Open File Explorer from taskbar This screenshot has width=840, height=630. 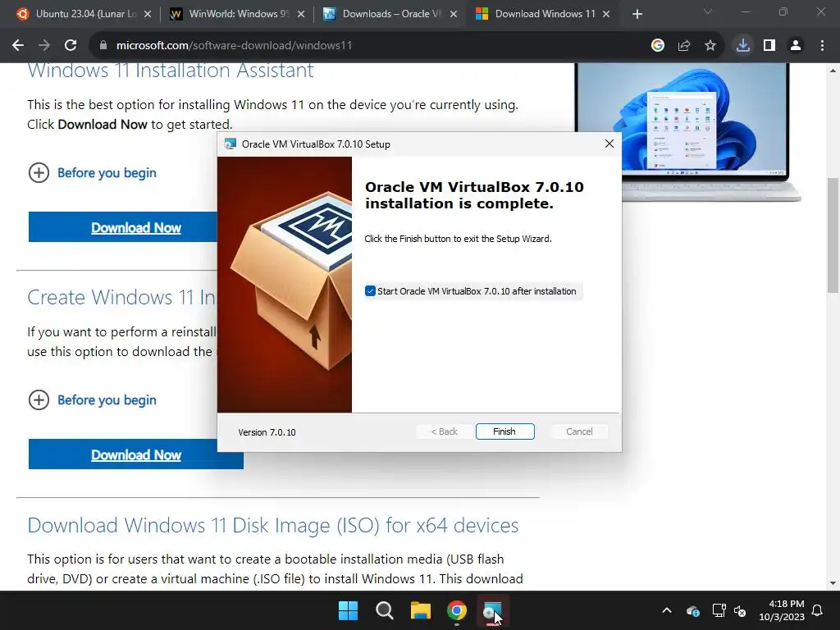pyautogui.click(x=421, y=610)
